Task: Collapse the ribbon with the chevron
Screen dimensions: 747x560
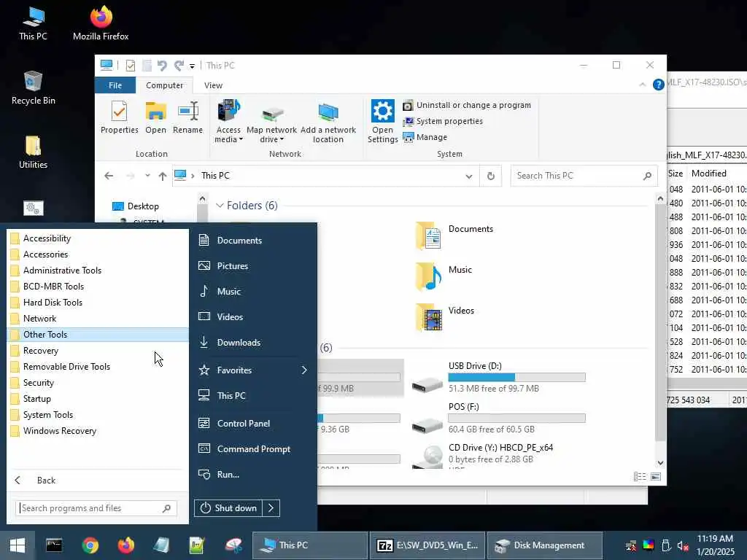Action: click(x=642, y=85)
